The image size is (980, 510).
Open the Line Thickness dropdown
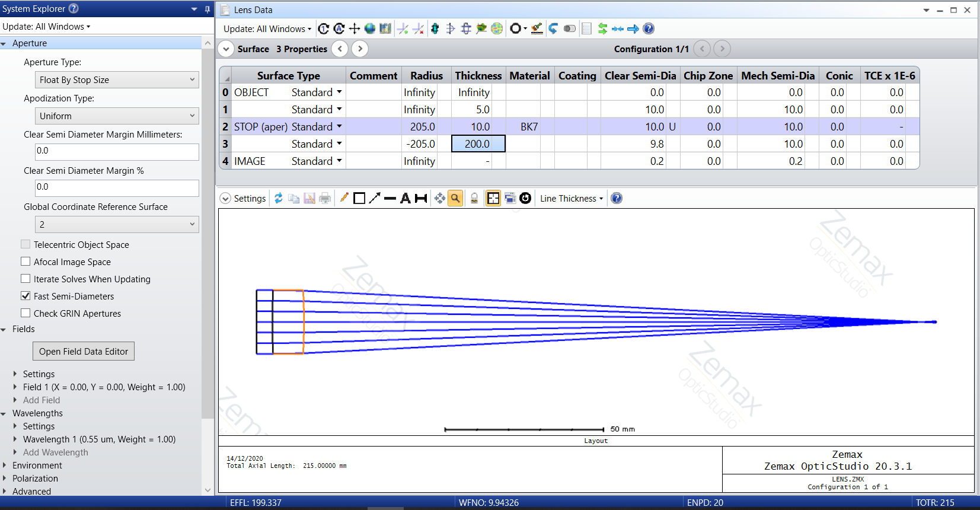click(571, 199)
